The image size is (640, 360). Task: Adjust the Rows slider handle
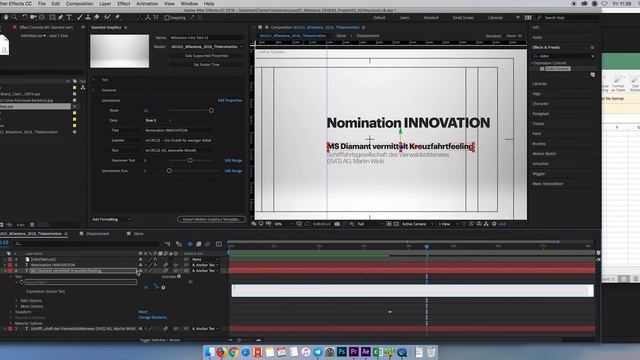[x=211, y=111]
